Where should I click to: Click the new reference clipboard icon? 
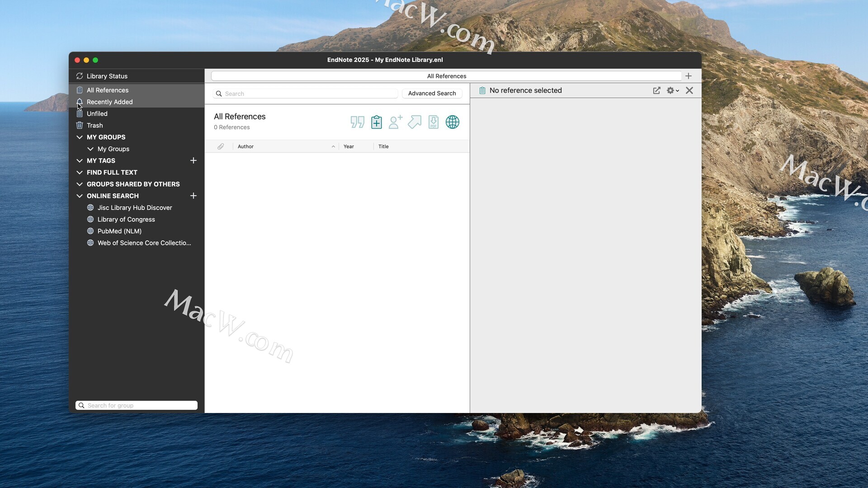coord(377,122)
